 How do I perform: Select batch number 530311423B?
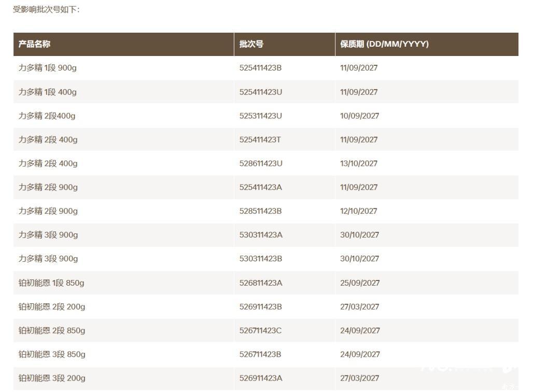261,259
